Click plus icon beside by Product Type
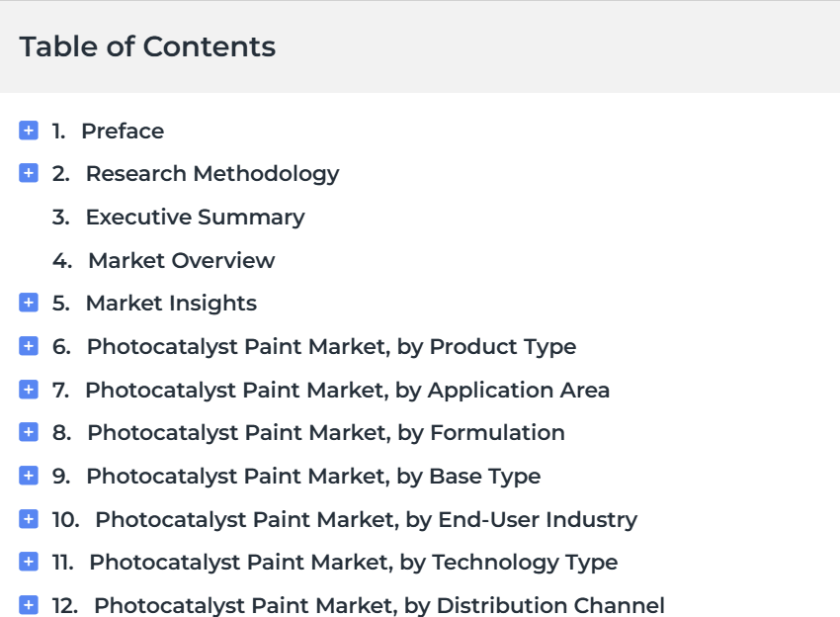Screen dimensions: 840x617 (x=29, y=346)
